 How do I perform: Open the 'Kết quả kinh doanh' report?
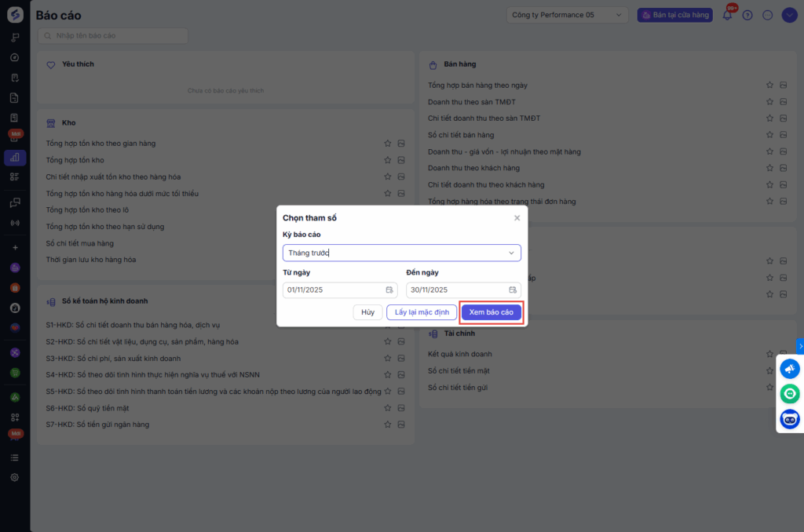pyautogui.click(x=459, y=354)
